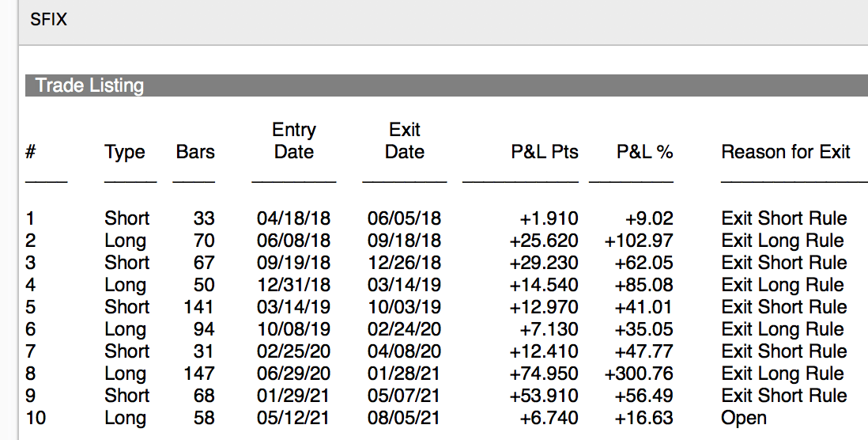
Task: Click exit date 08/05/21
Action: point(405,418)
